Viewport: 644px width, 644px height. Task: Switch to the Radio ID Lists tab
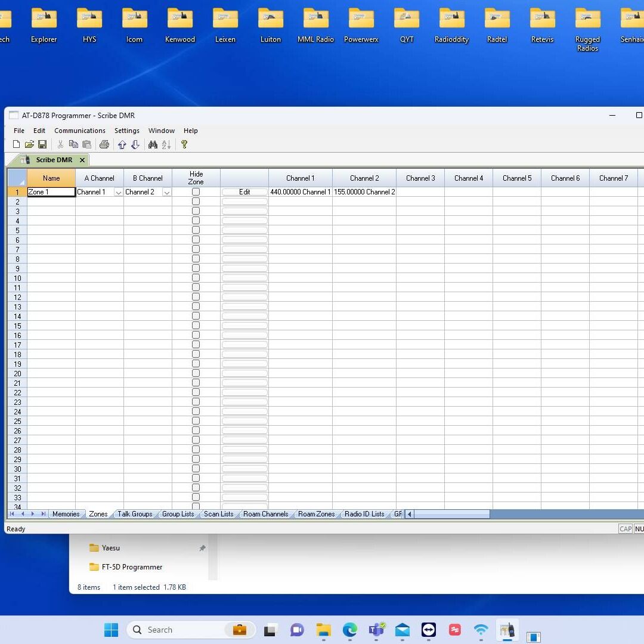(x=364, y=514)
